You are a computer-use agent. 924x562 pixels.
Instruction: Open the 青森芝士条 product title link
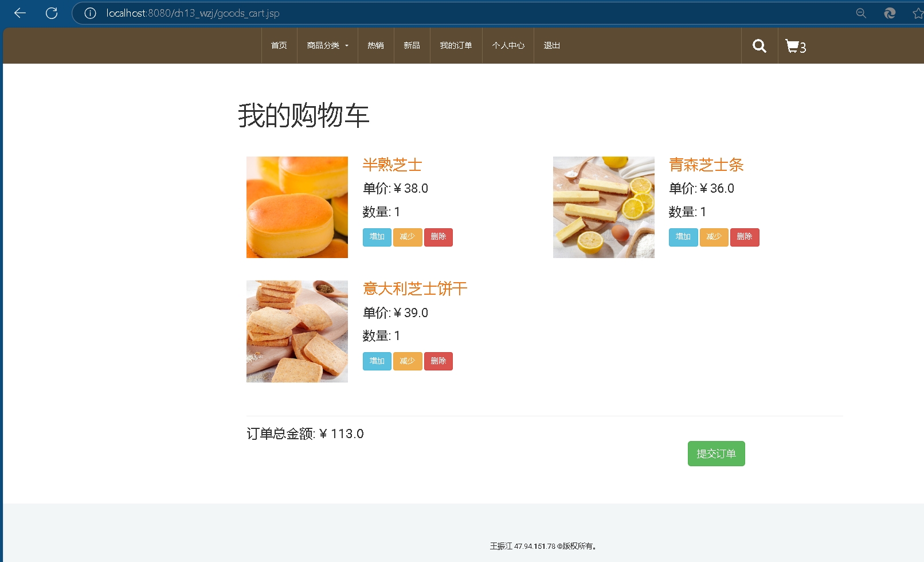[706, 165]
